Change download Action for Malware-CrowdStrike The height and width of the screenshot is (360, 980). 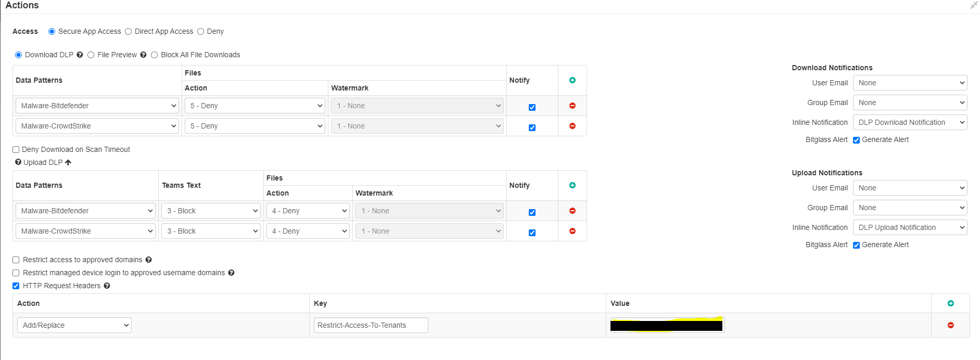click(x=254, y=126)
